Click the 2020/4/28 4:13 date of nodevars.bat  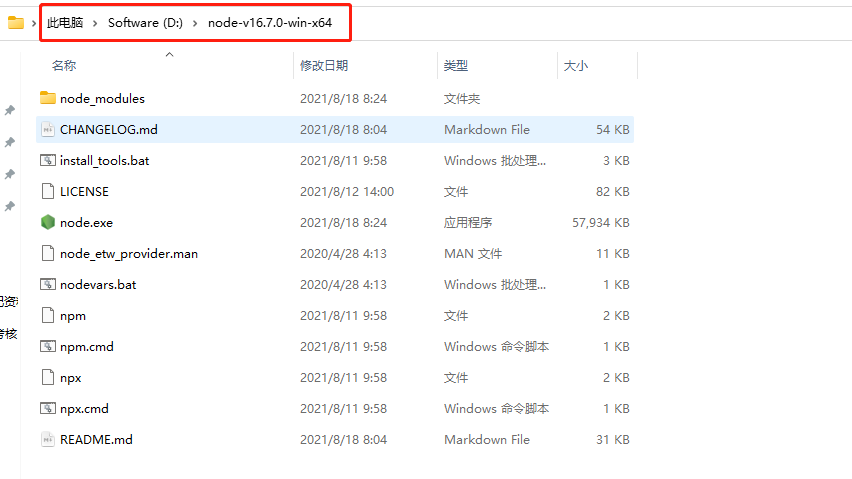point(343,285)
